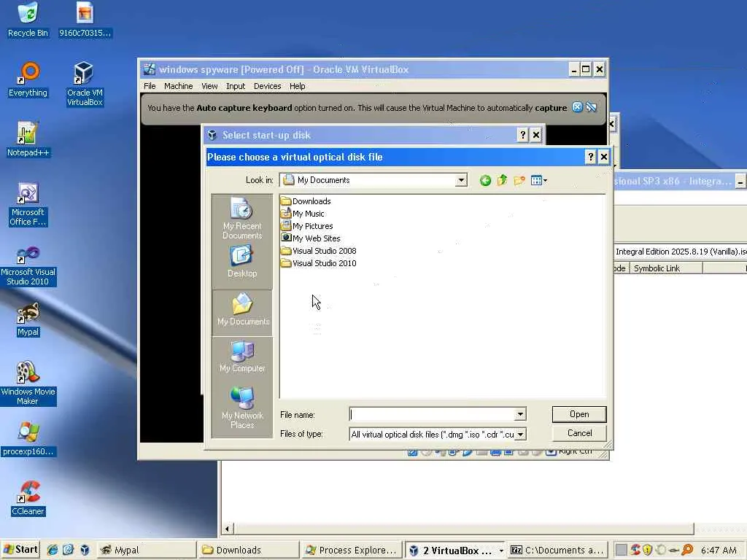Click the system tray clock 6:47 AM
The height and width of the screenshot is (560, 747).
click(719, 550)
